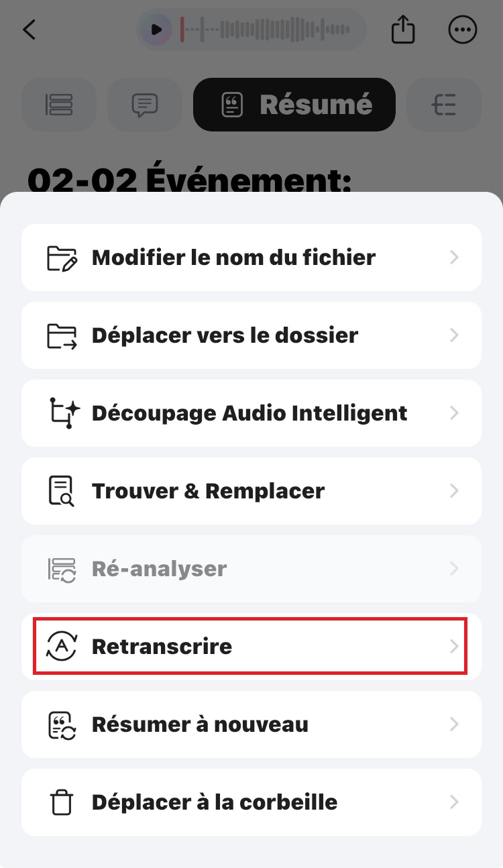
Task: Select the Résumé tab
Action: [x=294, y=105]
